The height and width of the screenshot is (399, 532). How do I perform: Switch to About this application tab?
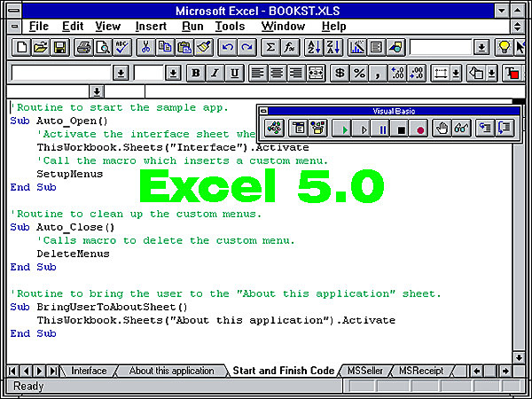click(171, 371)
